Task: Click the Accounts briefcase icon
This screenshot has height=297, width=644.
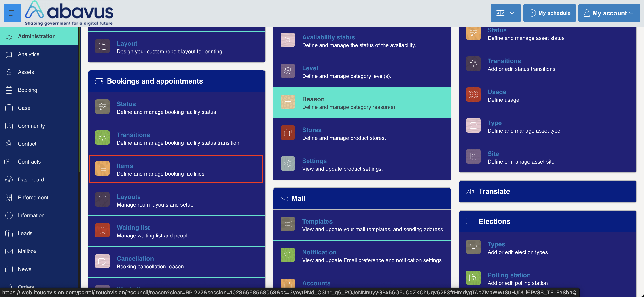Action: click(288, 283)
